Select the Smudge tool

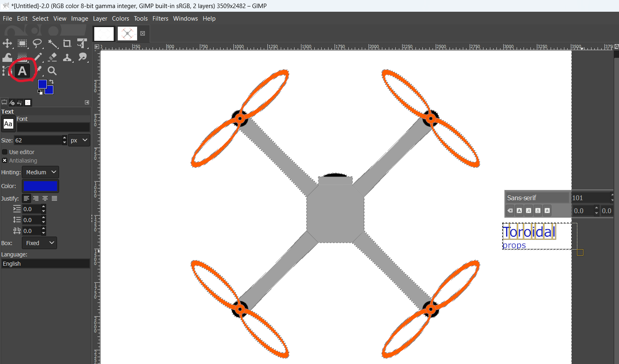pos(82,57)
